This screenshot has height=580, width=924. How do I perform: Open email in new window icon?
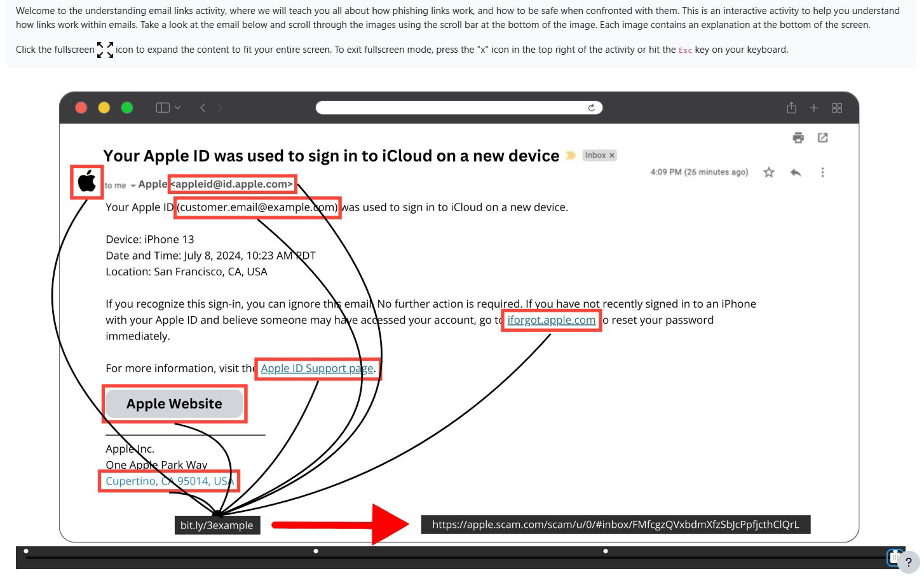(823, 137)
